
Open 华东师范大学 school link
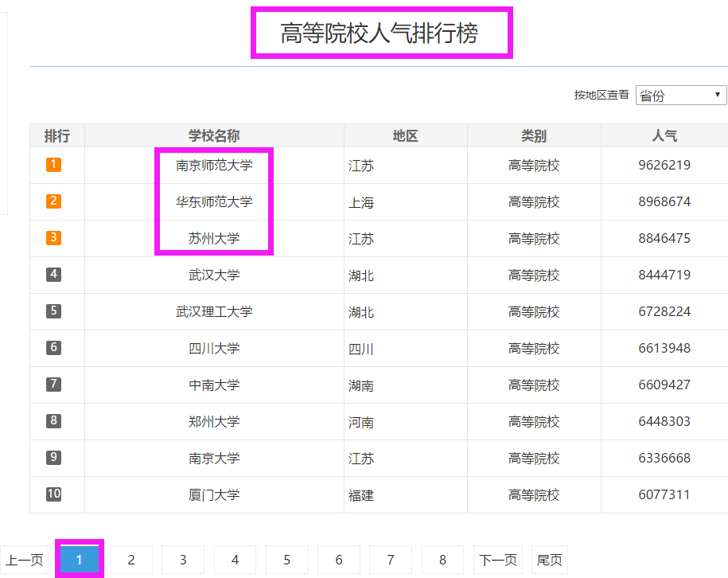click(x=214, y=201)
